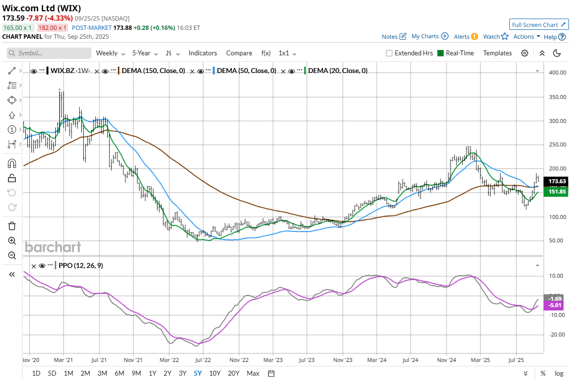Screen dimensions: 588x383
Task: Select the arrow marker tool
Action: (x=12, y=115)
